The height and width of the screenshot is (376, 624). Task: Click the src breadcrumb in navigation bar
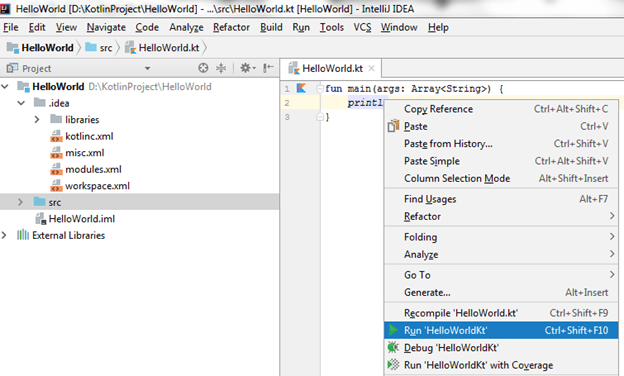coord(99,48)
